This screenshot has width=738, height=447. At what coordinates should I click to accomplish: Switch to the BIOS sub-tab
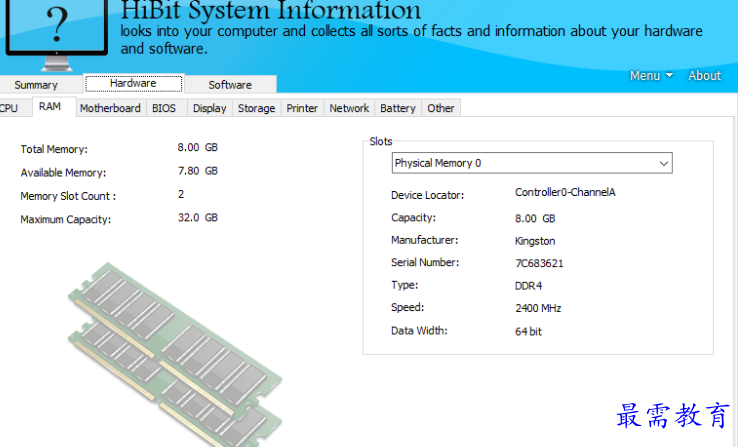coord(164,108)
